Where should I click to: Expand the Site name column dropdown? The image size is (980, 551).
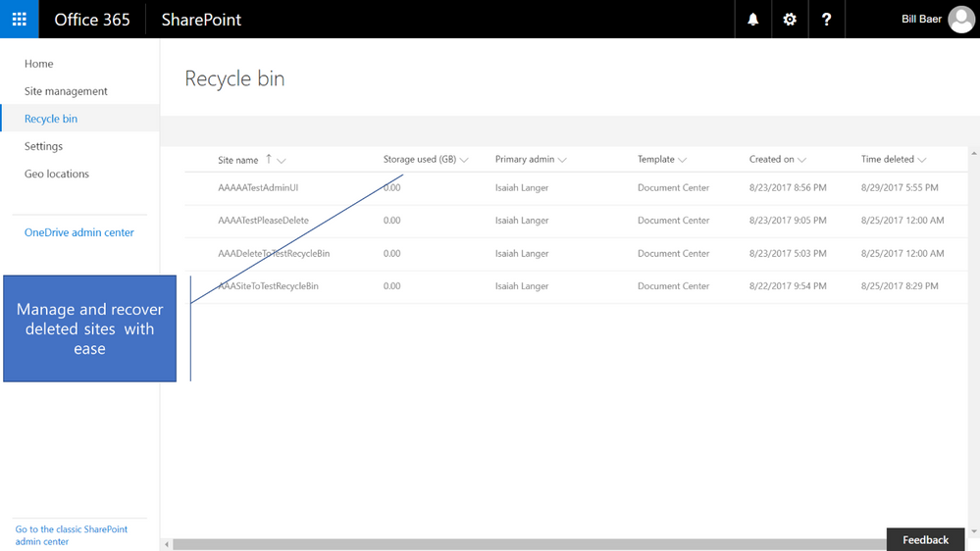(282, 161)
